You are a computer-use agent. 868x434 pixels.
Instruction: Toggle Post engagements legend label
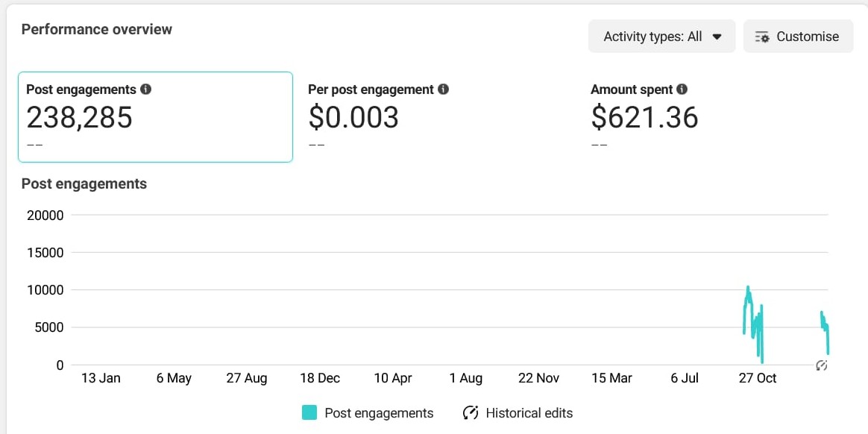(379, 413)
